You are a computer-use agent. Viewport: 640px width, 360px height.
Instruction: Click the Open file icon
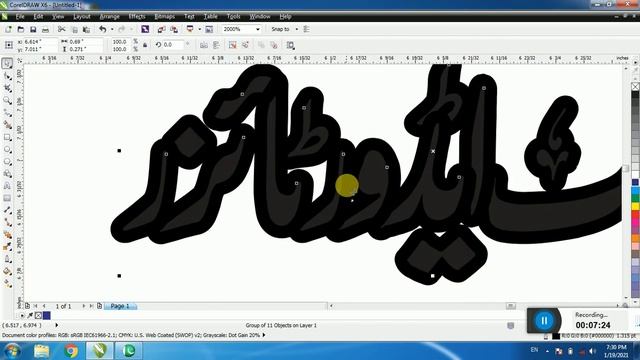pyautogui.click(x=21, y=29)
